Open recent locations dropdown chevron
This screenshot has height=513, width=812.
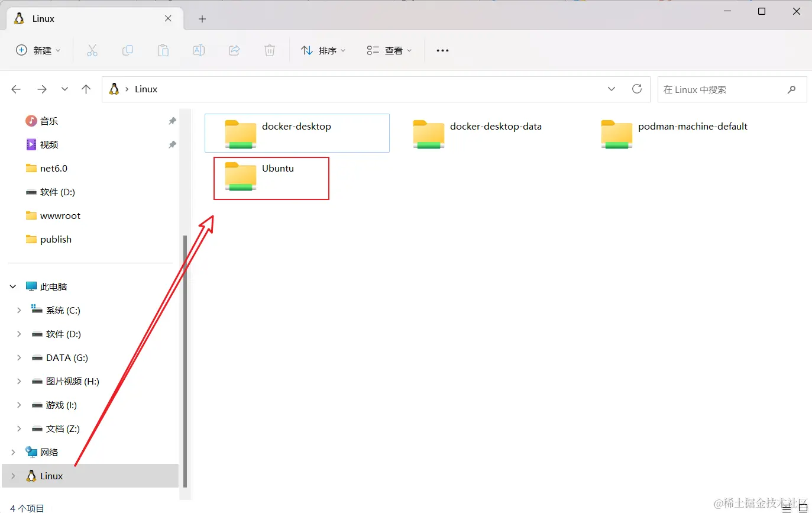coord(64,89)
